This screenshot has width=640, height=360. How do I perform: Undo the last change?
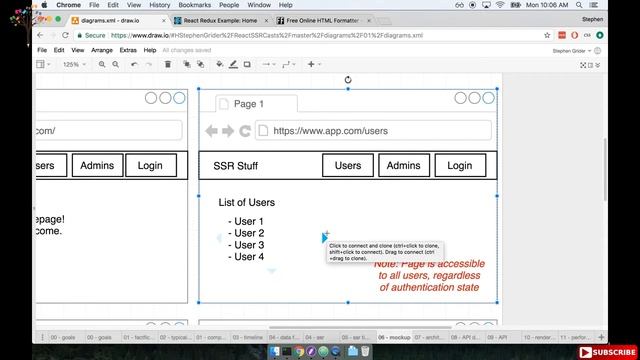[134, 64]
